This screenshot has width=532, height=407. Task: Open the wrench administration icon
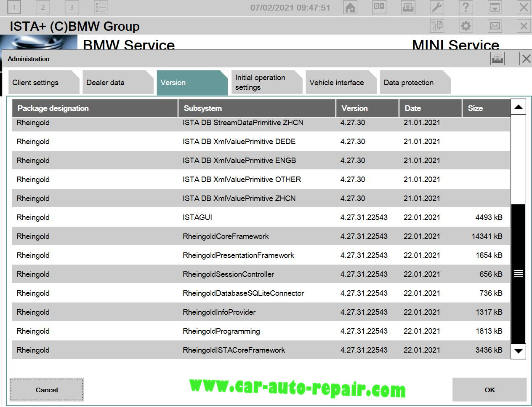pyautogui.click(x=437, y=7)
